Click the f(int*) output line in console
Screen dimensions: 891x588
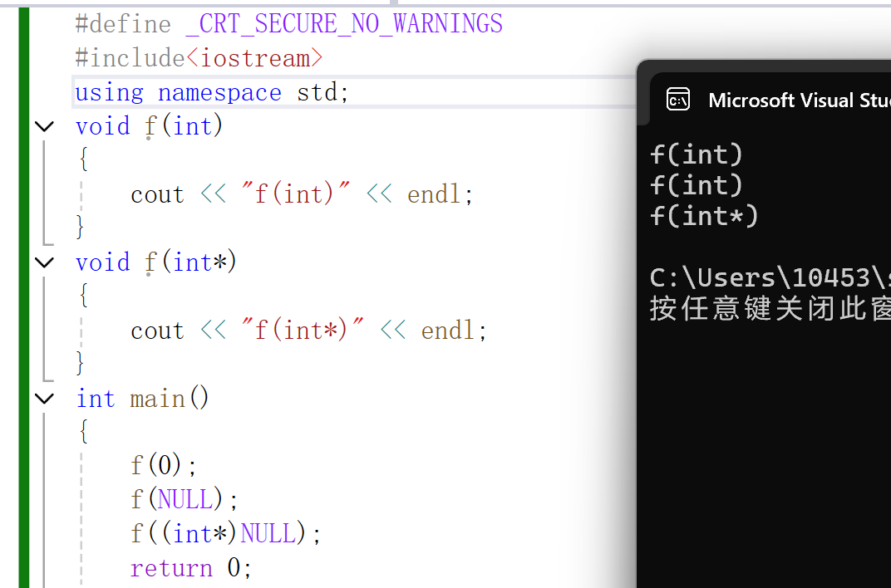pyautogui.click(x=705, y=216)
